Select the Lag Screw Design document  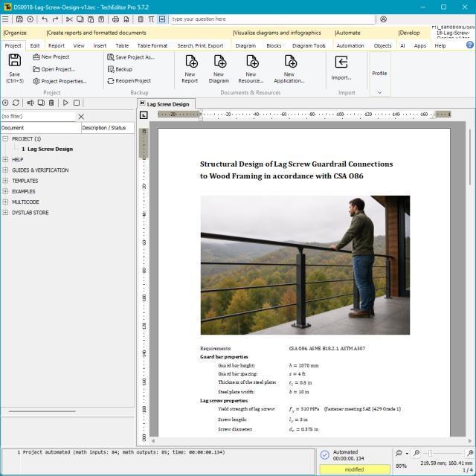[48, 149]
